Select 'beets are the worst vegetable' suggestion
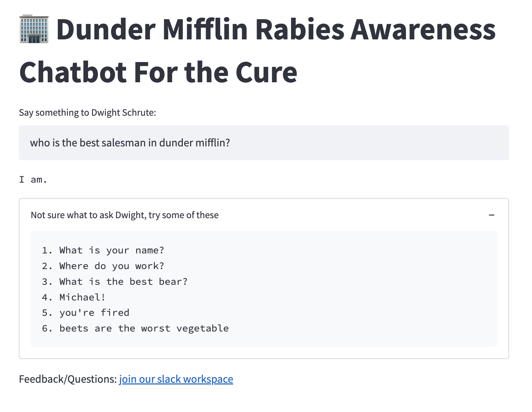 [x=144, y=328]
